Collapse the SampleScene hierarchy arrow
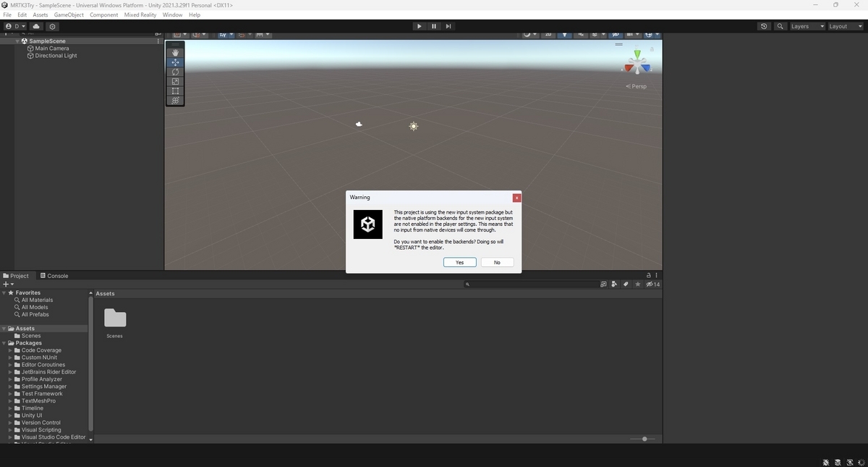 (17, 41)
